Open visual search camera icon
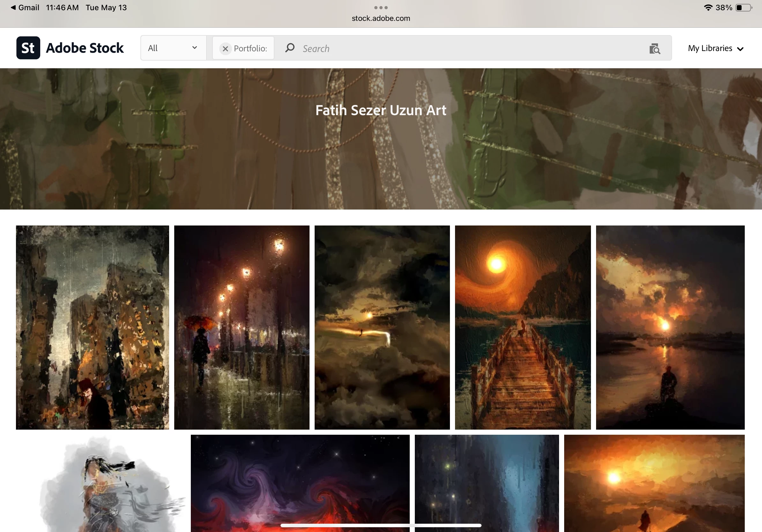Image resolution: width=762 pixels, height=532 pixels. pos(654,49)
